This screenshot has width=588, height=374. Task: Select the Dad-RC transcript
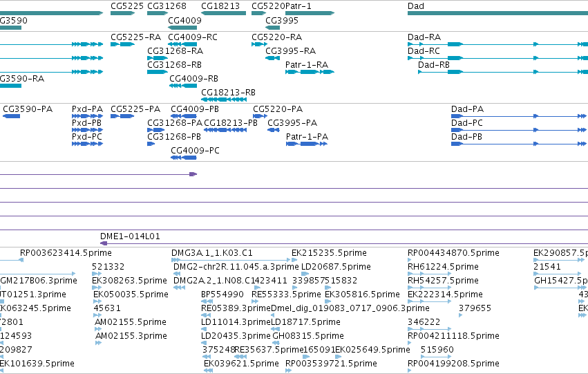tap(497, 58)
